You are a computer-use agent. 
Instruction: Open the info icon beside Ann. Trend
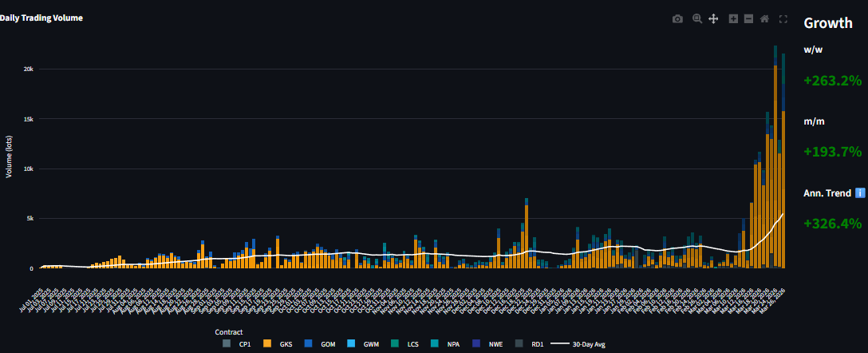click(x=860, y=192)
